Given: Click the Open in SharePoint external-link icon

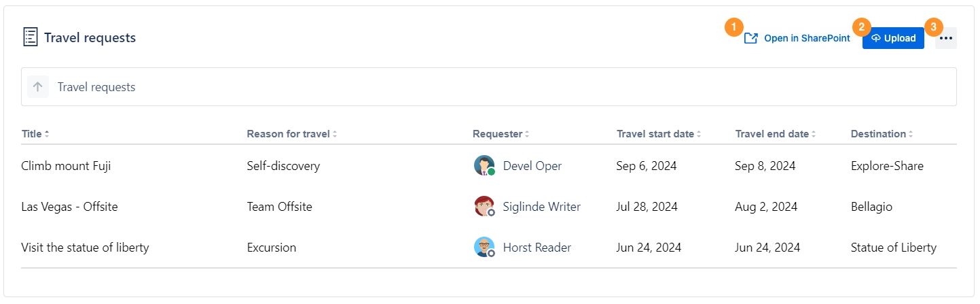Looking at the screenshot, I should 750,39.
